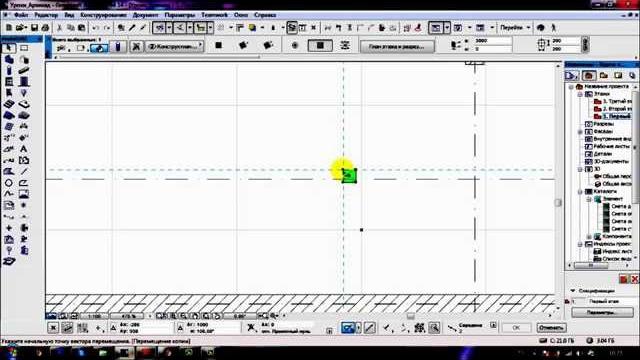Open the Документ menu
The height and width of the screenshot is (360, 640).
pyautogui.click(x=145, y=15)
